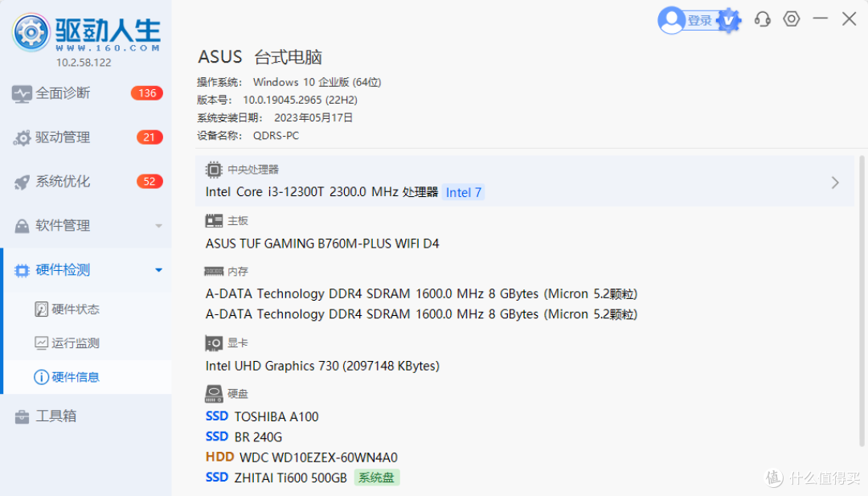
Task: Click the SSD label beside TOSHIBA A100
Action: 217,416
